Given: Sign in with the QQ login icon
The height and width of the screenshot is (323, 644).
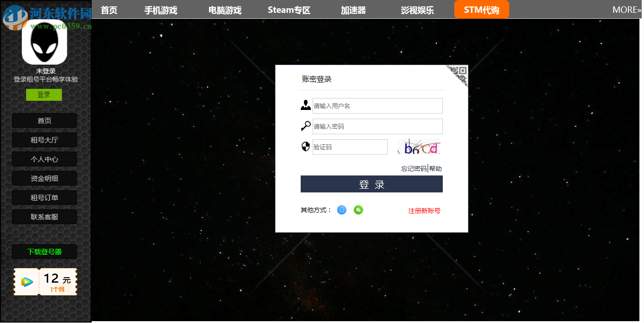Looking at the screenshot, I should 341,210.
